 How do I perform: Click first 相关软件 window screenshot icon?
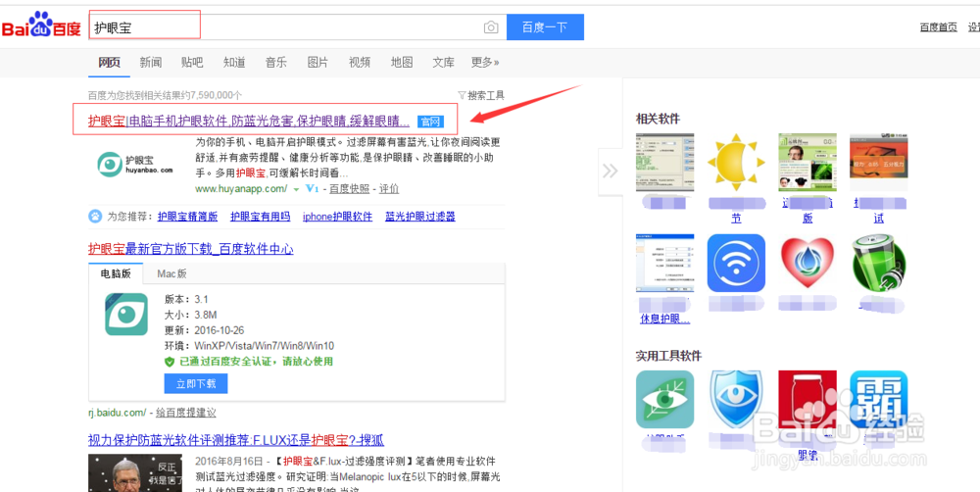[x=665, y=163]
